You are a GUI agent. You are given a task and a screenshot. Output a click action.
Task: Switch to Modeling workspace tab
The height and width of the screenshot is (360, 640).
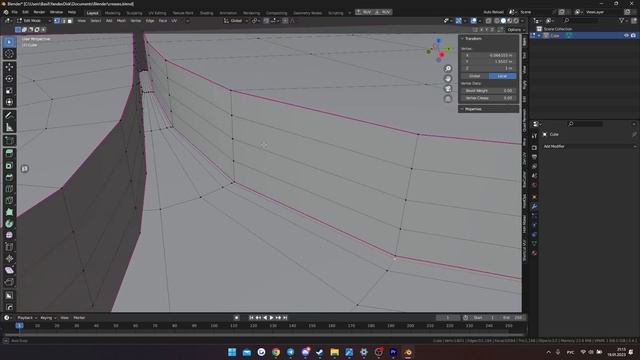pos(112,13)
